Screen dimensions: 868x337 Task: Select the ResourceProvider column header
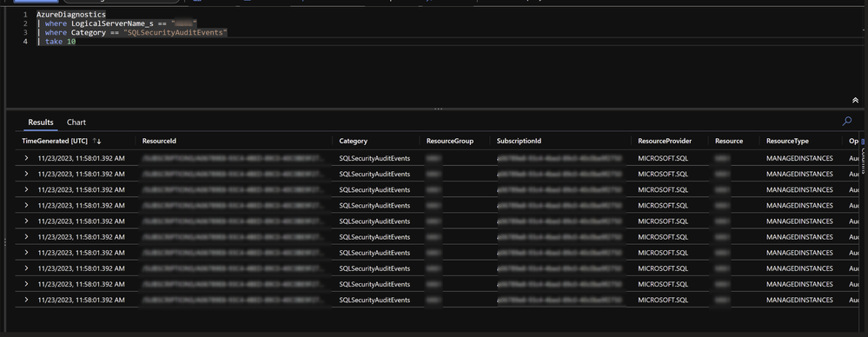(x=665, y=141)
